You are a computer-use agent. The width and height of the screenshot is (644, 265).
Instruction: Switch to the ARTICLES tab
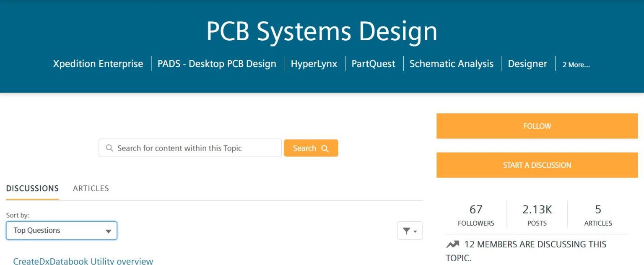pos(91,188)
